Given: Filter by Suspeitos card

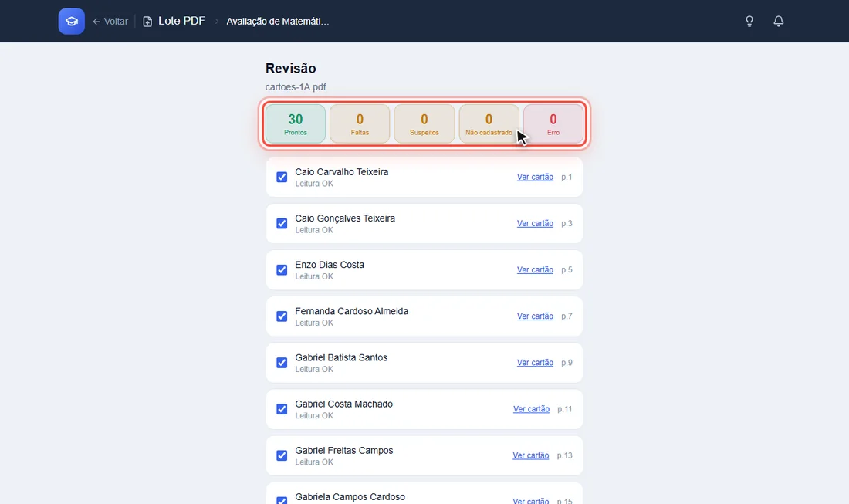Looking at the screenshot, I should click(x=424, y=124).
